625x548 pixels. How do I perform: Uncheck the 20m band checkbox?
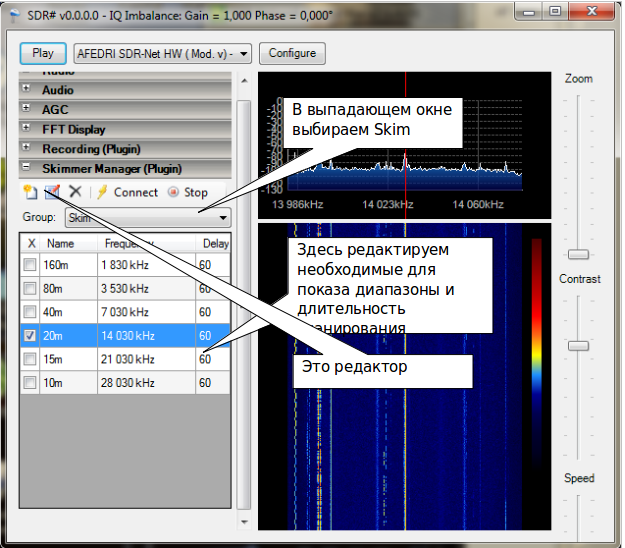click(30, 336)
